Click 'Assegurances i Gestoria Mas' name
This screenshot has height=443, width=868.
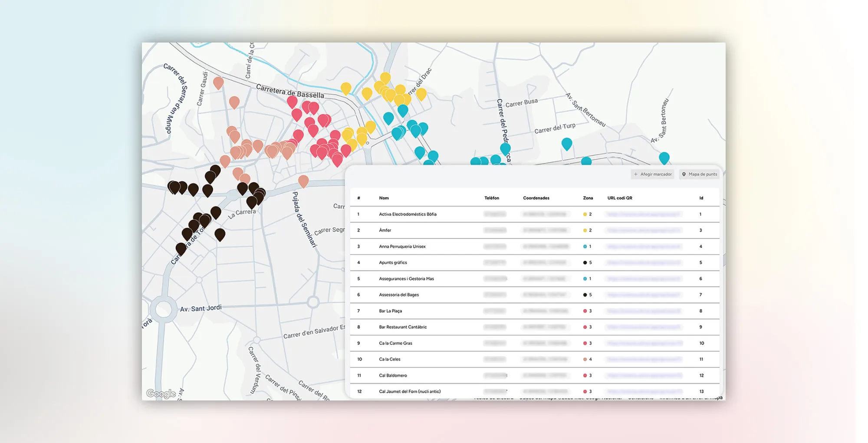pyautogui.click(x=406, y=279)
